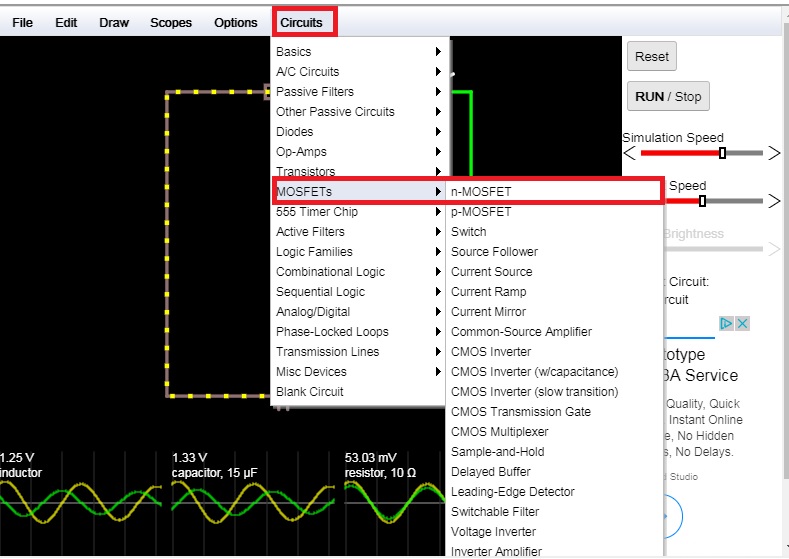Click left arrow of Simulation Speed slider
The width and height of the screenshot is (789, 559).
(x=630, y=153)
